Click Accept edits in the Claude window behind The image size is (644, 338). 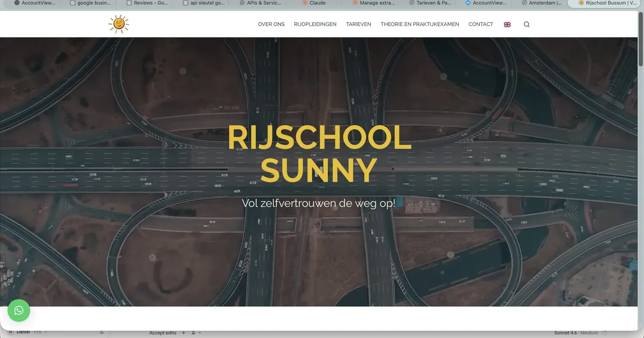[163, 333]
